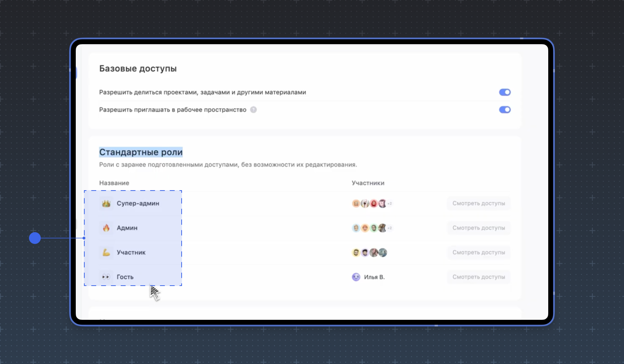Viewport: 624px width, 364px height.
Task: Click the Участники column header
Action: tap(368, 183)
